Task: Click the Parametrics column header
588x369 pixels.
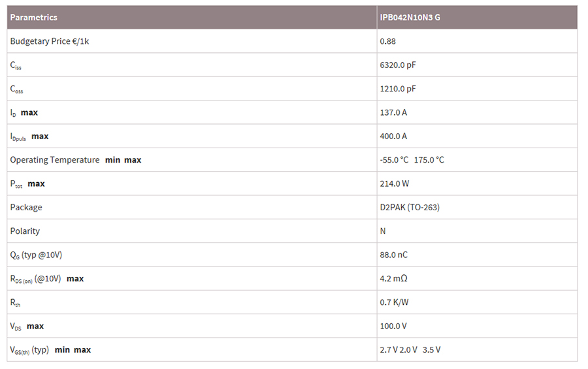Action: 33,18
